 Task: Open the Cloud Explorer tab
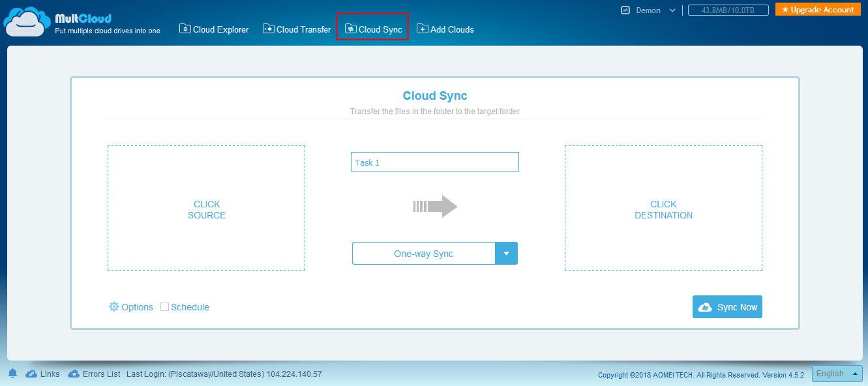pyautogui.click(x=214, y=29)
